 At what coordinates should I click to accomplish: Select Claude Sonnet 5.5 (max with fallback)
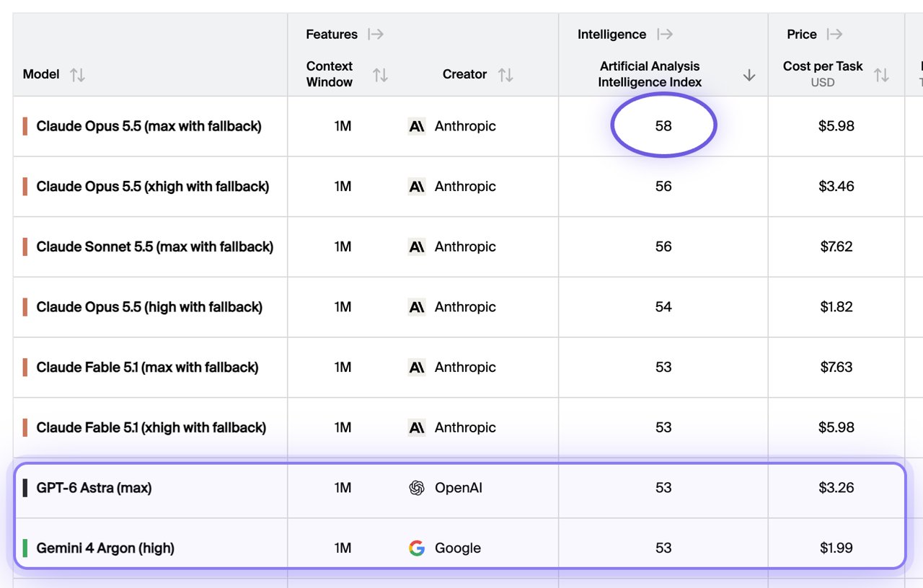[x=155, y=246]
